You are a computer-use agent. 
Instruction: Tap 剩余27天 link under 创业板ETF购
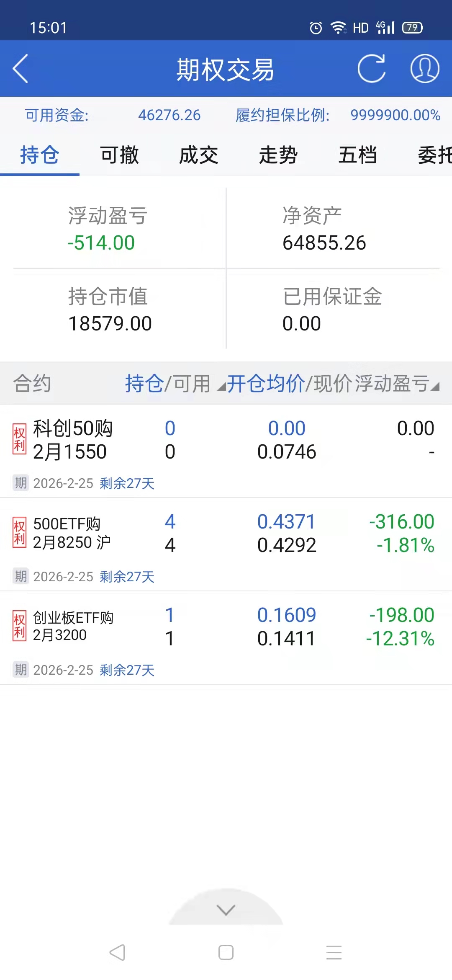tap(127, 670)
